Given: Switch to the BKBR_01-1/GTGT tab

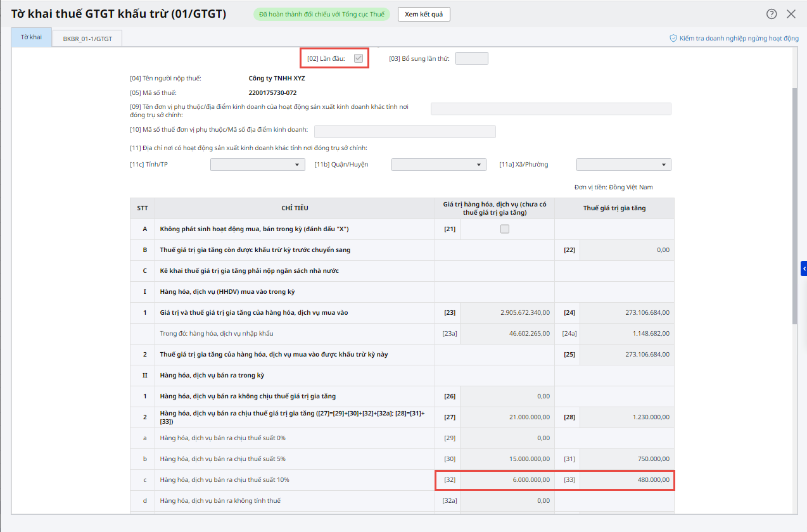Looking at the screenshot, I should (x=87, y=39).
